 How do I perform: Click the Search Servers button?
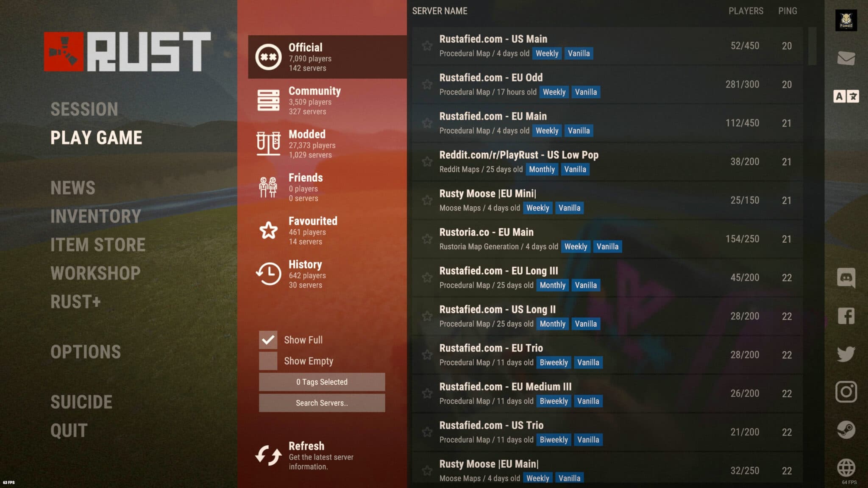tap(322, 403)
